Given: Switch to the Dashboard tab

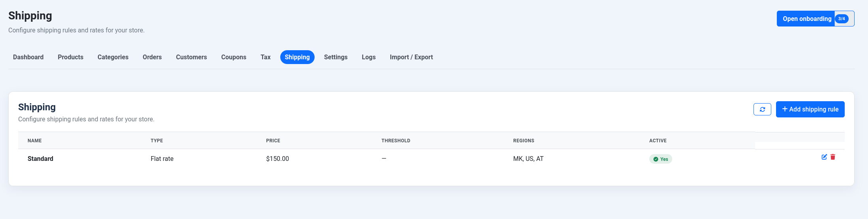Looking at the screenshot, I should 28,57.
